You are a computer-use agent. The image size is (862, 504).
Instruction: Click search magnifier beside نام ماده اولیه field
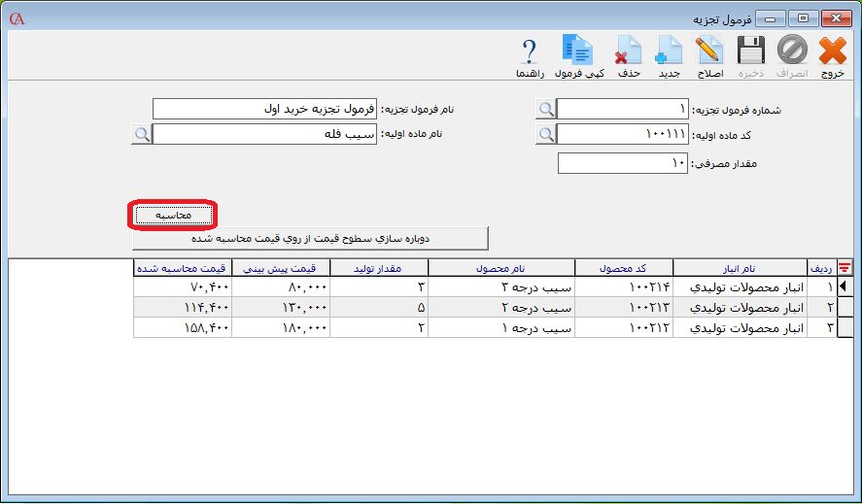pyautogui.click(x=142, y=134)
